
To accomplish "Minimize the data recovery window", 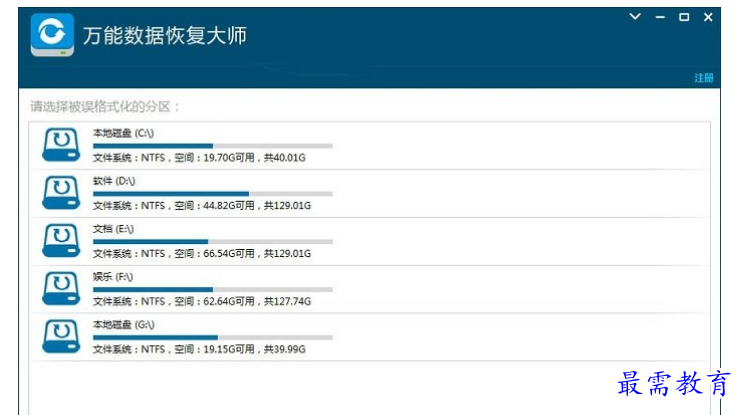I will [660, 17].
